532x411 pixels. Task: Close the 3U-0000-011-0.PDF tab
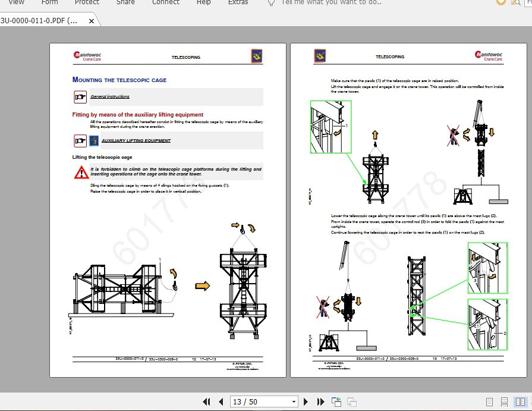[x=91, y=20]
